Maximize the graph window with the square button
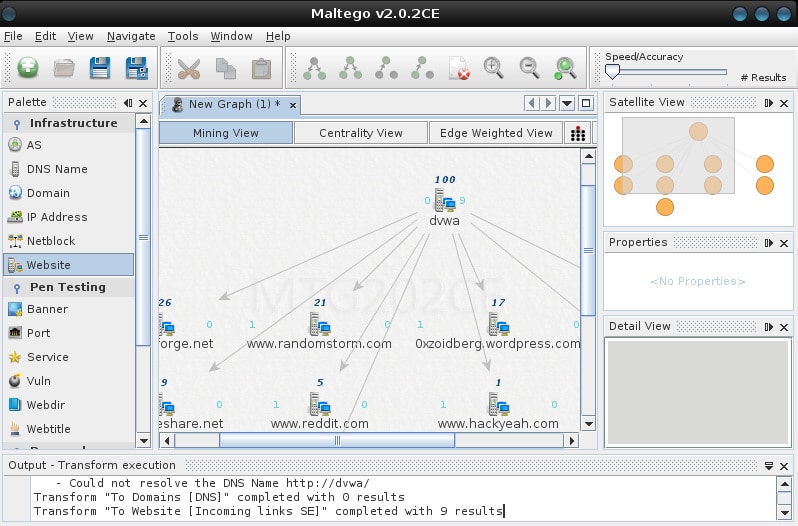The width and height of the screenshot is (798, 526). click(x=586, y=103)
